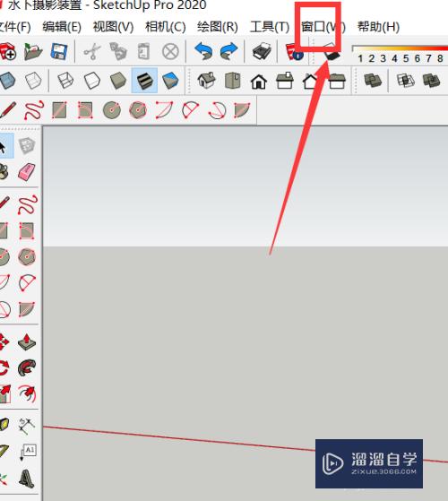
Task: Click the Save floppy disk icon
Action: tap(59, 51)
